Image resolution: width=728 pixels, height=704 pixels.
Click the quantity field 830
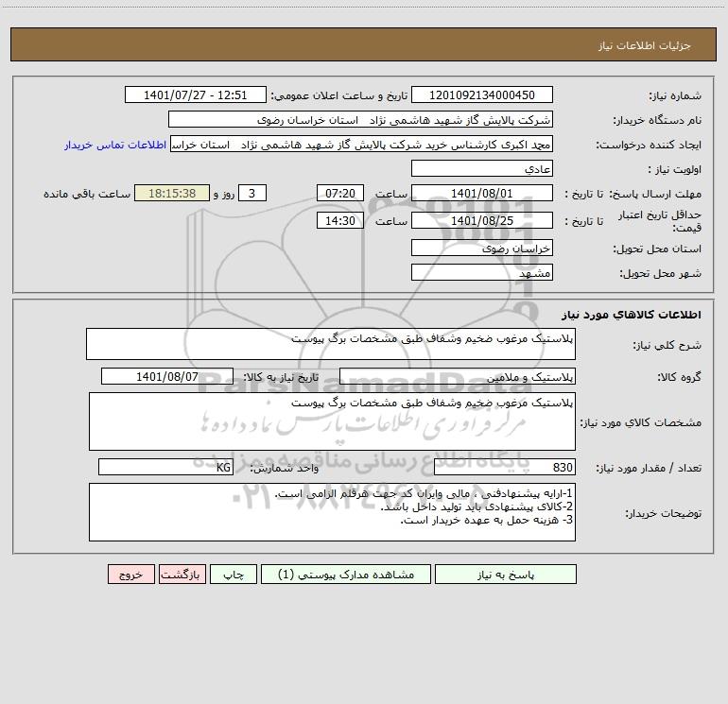[505, 467]
